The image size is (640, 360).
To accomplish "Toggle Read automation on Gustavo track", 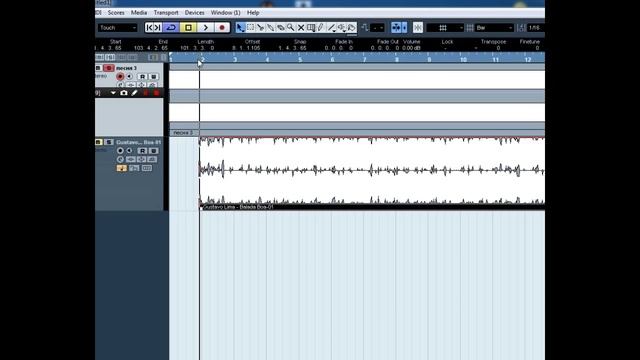I will pos(142,151).
